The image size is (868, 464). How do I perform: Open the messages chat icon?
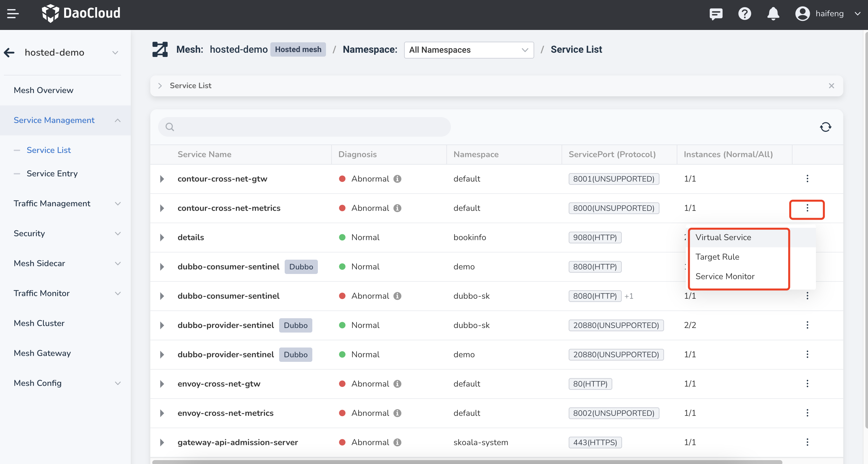[x=716, y=14]
